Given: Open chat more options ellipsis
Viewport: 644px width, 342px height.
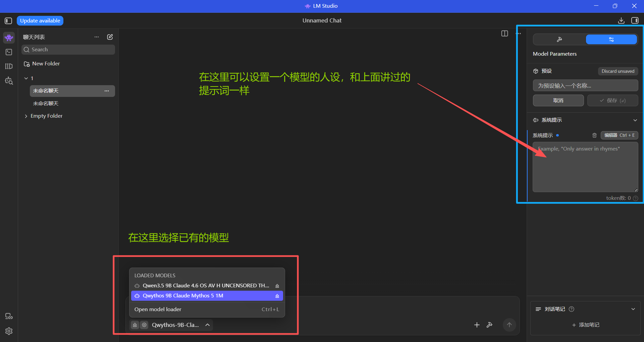Looking at the screenshot, I should (518, 34).
